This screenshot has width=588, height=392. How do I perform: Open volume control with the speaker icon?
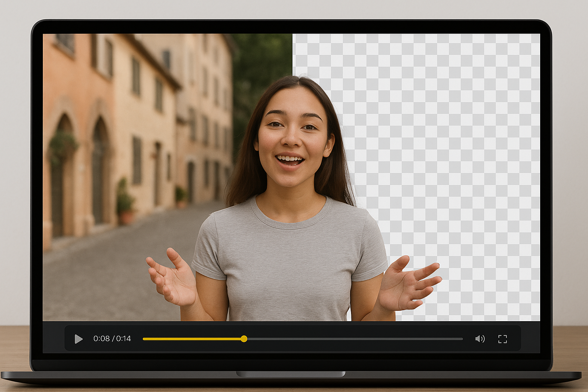[x=480, y=339]
